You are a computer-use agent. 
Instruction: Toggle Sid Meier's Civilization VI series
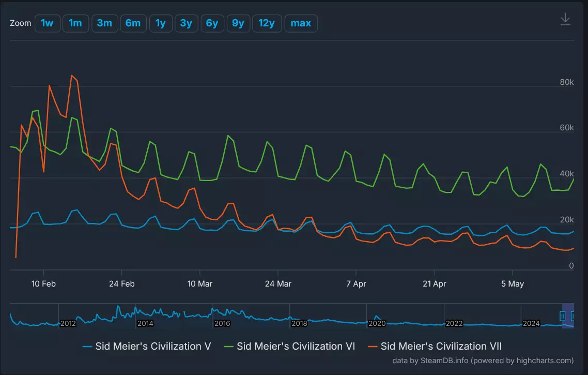(289, 346)
